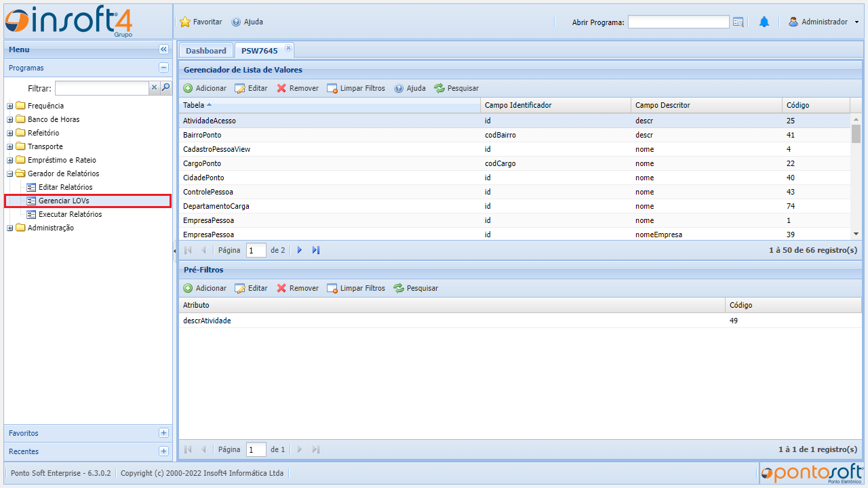Screen dimensions: 868x488
Task: Go to next page in Lista de Valores
Action: 300,250
